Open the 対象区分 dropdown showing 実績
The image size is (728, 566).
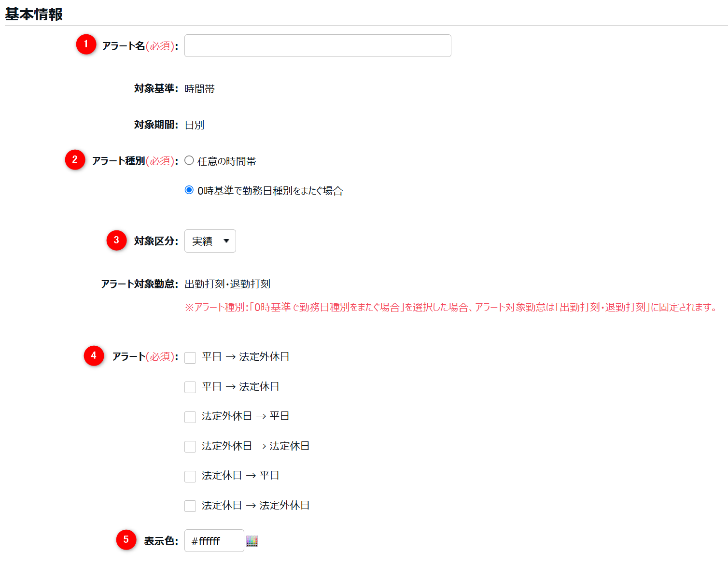[x=210, y=241]
